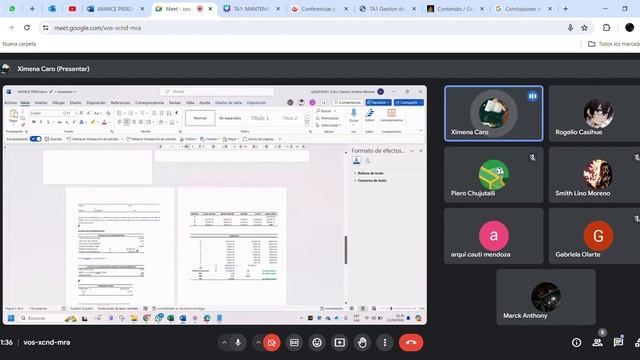Open Insertar tab in shared Word ribbon
Viewport: 640px width, 360px height.
41,103
